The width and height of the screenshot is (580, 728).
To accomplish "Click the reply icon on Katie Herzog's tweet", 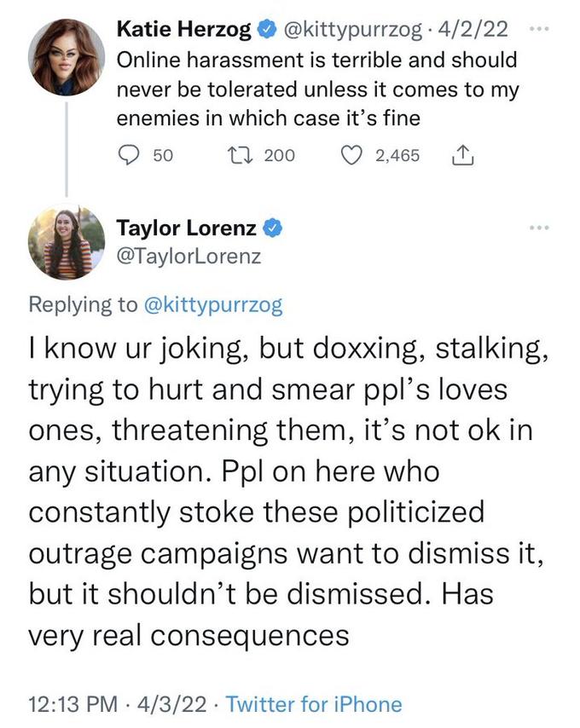I will [x=129, y=155].
